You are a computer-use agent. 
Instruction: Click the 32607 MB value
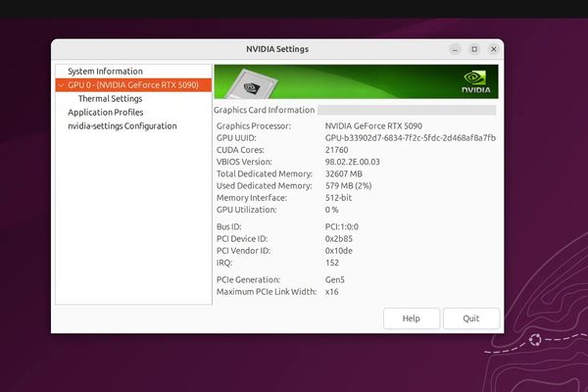344,174
